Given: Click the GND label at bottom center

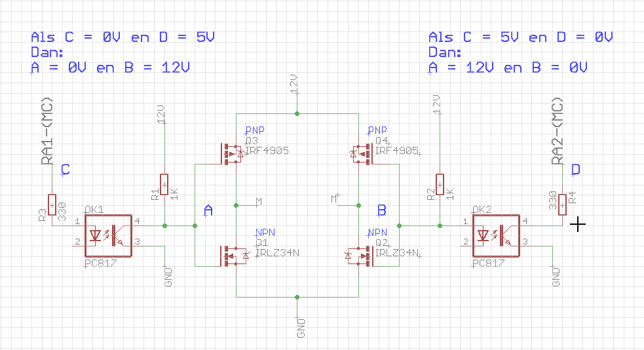Looking at the screenshot, I should [x=301, y=328].
